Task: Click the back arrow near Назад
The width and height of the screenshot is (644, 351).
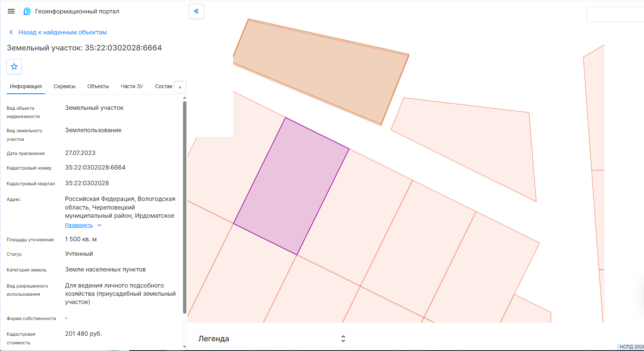Action: pos(11,32)
